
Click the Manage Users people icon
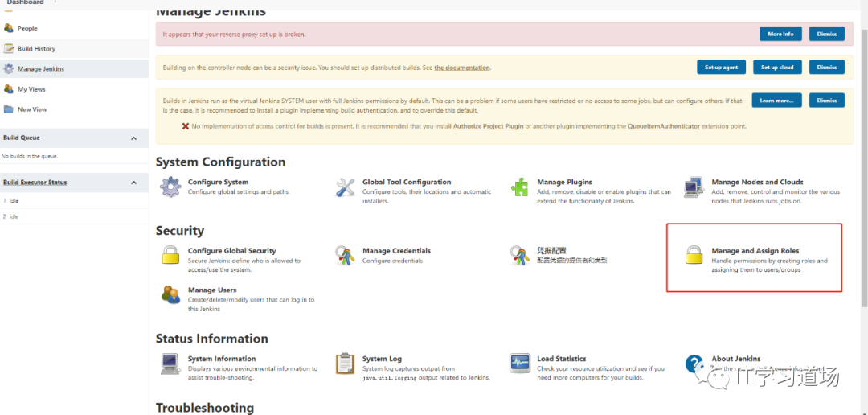coord(170,294)
